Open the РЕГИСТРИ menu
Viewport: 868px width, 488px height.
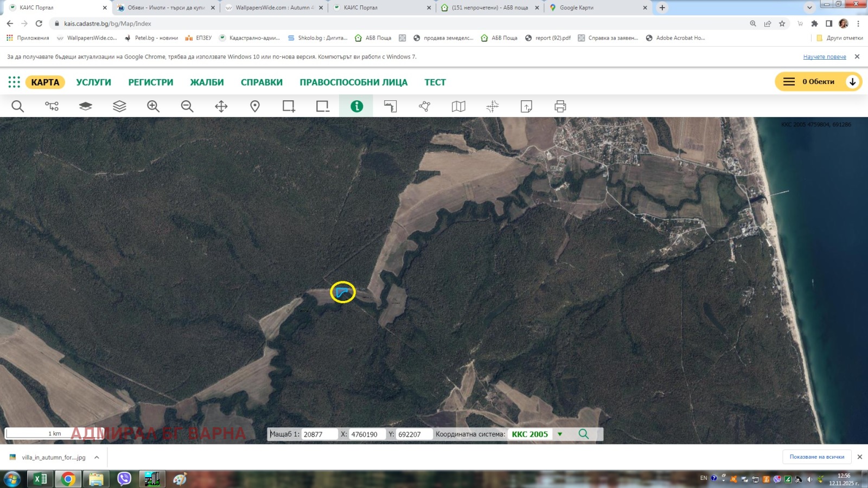(151, 82)
